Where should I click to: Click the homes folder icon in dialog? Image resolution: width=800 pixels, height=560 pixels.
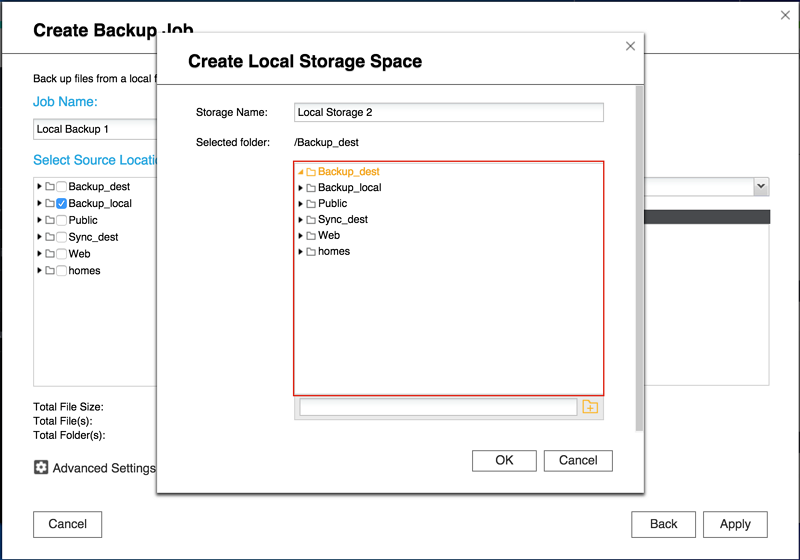311,252
